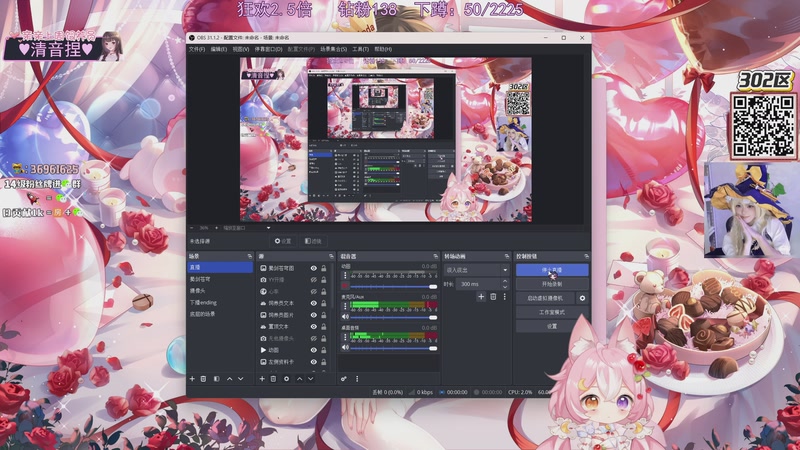Zoom in the preview with the plus icon
The width and height of the screenshot is (800, 450).
[x=216, y=228]
